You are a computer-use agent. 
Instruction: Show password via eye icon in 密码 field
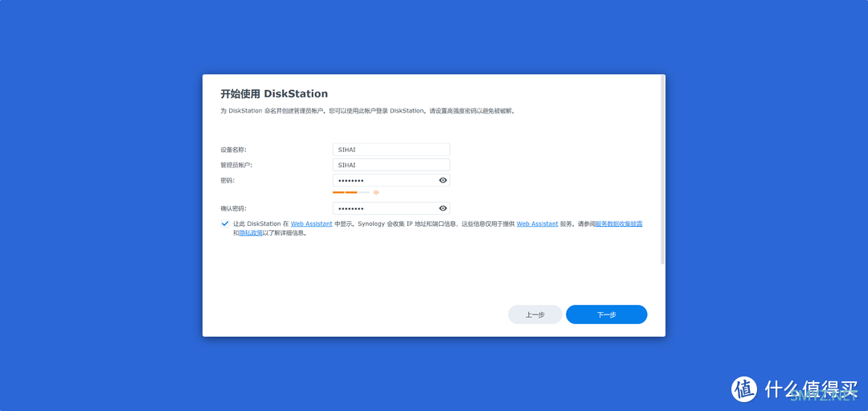(x=442, y=180)
